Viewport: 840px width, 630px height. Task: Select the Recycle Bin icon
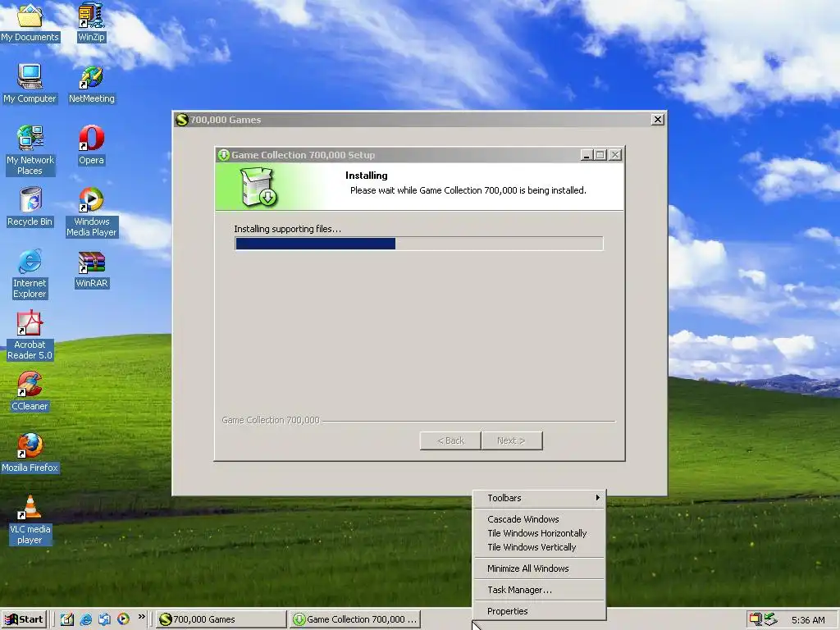(x=30, y=206)
